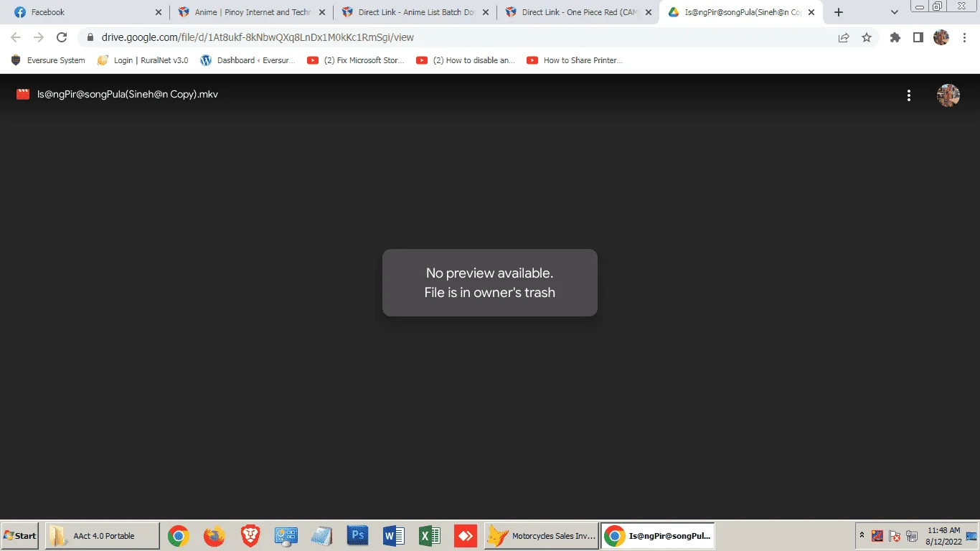This screenshot has width=980, height=551.
Task: Restore down the Chrome window
Action: click(938, 6)
